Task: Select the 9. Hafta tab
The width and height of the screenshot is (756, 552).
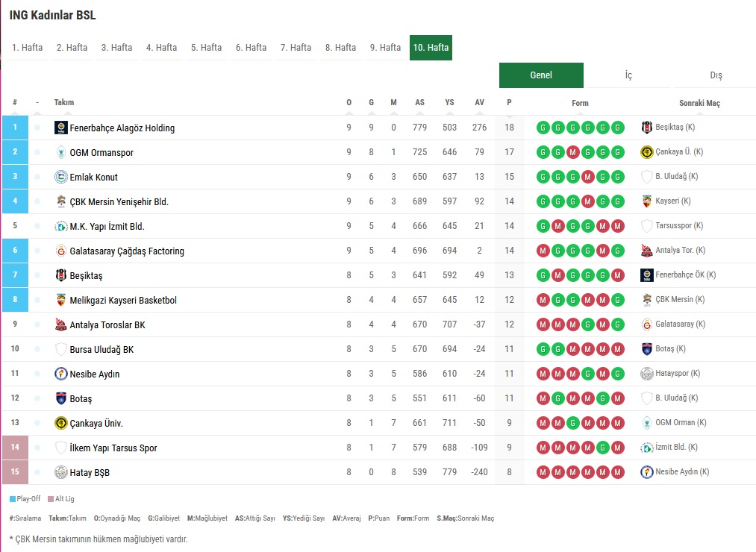Action: tap(385, 48)
